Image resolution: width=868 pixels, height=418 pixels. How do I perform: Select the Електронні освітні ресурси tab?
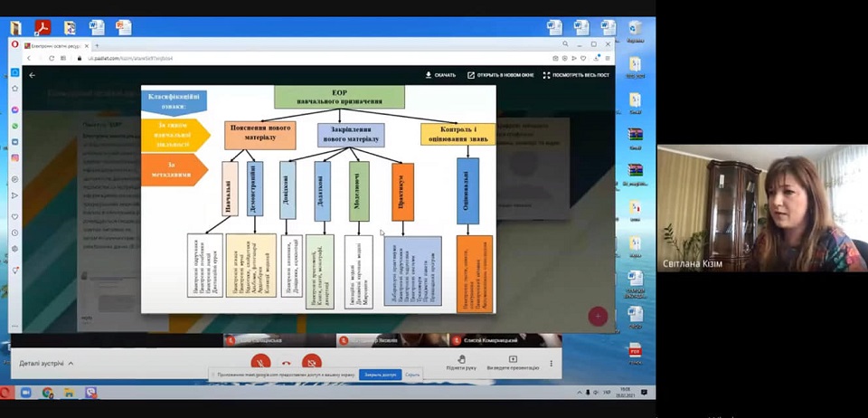click(x=56, y=45)
